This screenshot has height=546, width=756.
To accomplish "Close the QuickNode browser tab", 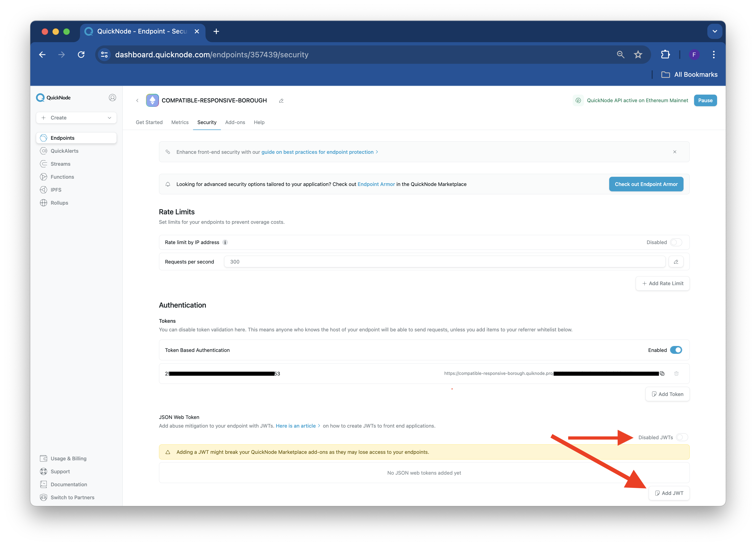I will 197,31.
